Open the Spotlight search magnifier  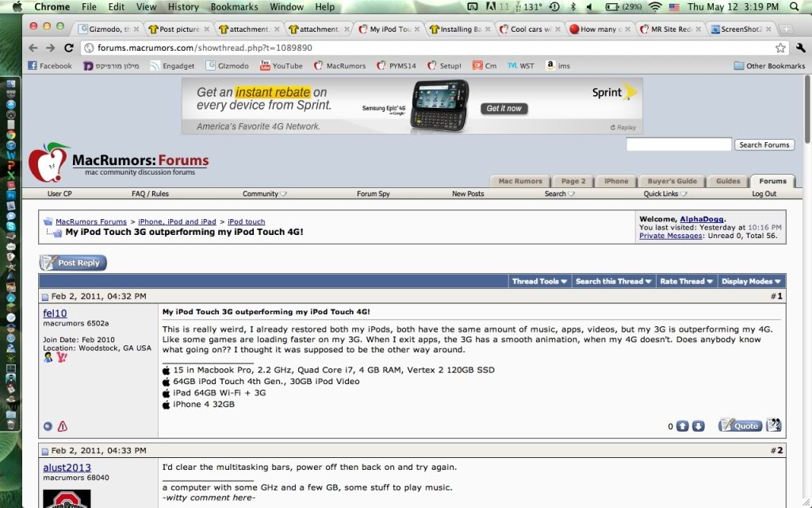click(x=795, y=6)
